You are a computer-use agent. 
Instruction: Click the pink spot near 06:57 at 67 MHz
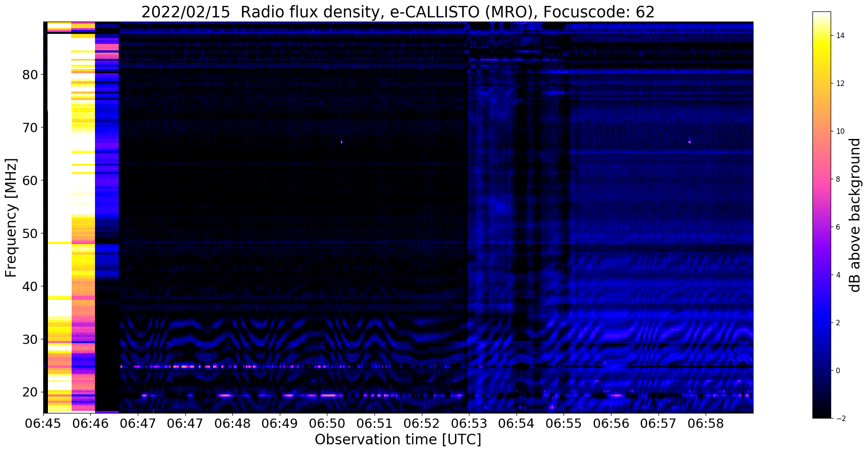click(x=689, y=141)
